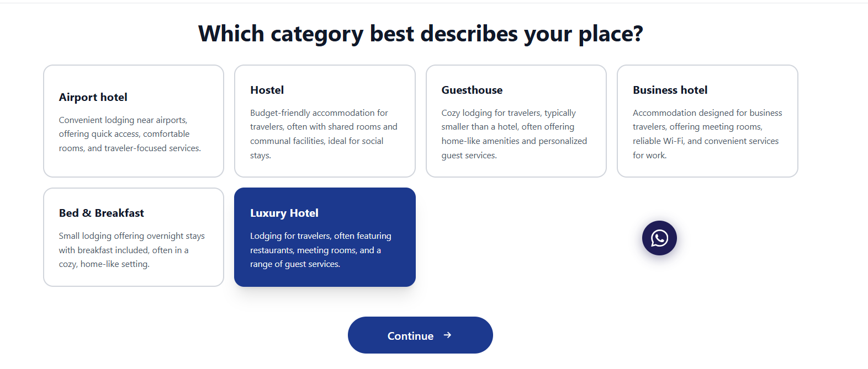Pick the Guesthouse category card
This screenshot has width=868, height=369.
(516, 121)
